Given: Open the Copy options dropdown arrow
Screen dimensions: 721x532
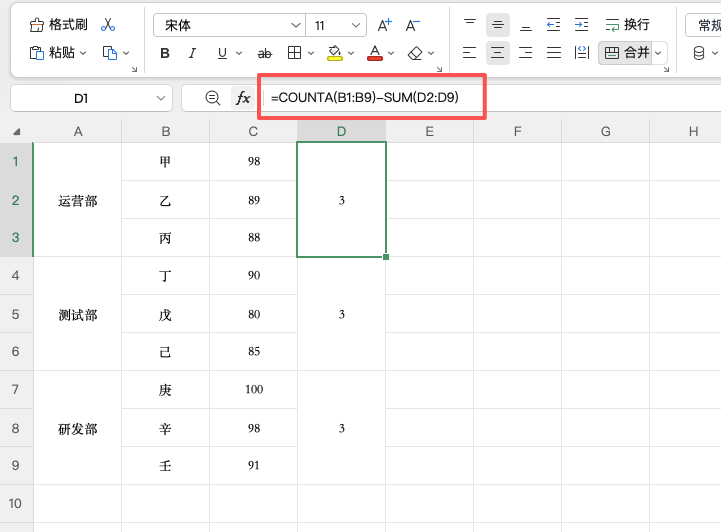Looking at the screenshot, I should pyautogui.click(x=126, y=53).
